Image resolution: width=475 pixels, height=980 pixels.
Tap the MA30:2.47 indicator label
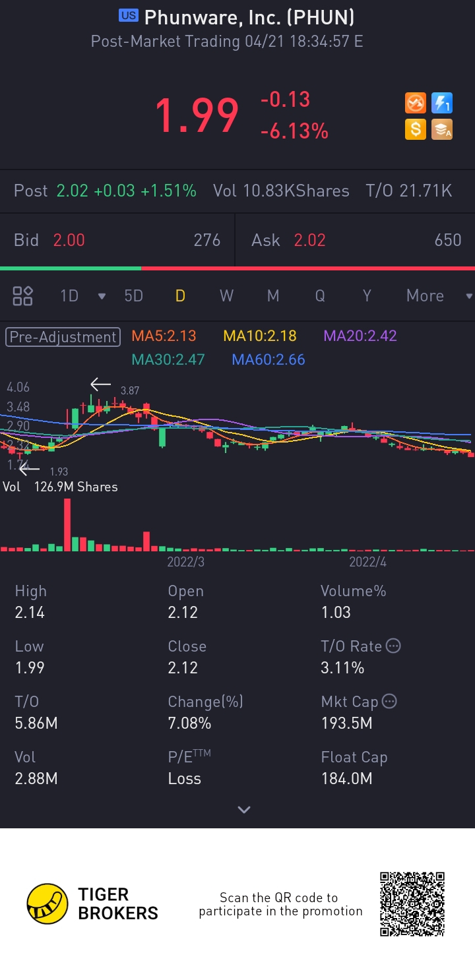[168, 359]
